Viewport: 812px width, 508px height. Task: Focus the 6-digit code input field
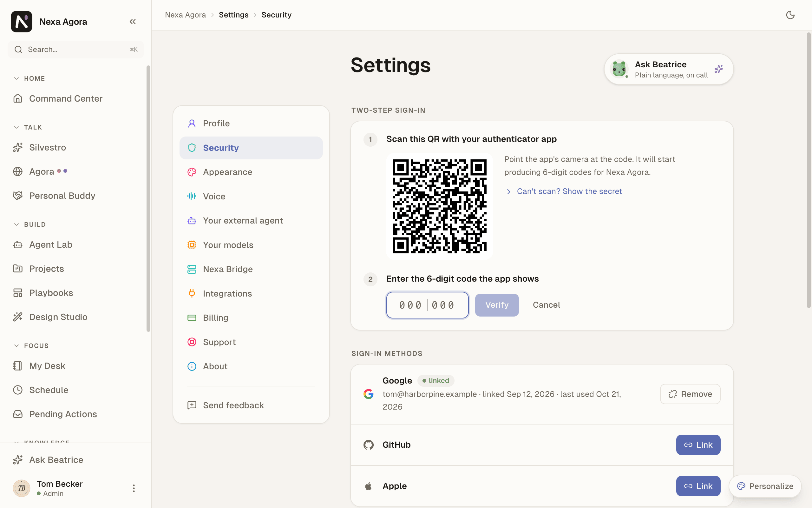tap(428, 305)
